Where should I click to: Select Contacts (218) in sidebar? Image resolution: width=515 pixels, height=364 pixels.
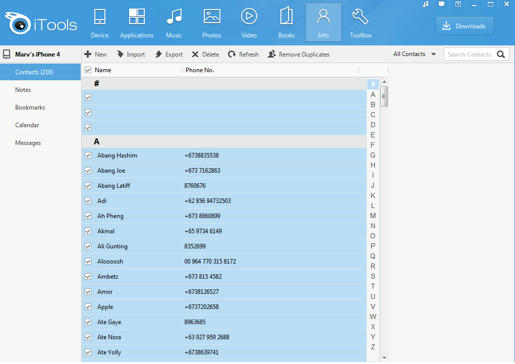(x=40, y=72)
